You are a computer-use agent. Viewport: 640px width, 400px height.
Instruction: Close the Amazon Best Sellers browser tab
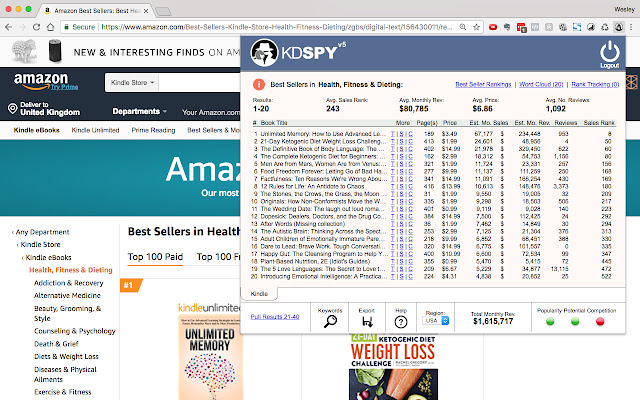point(146,11)
